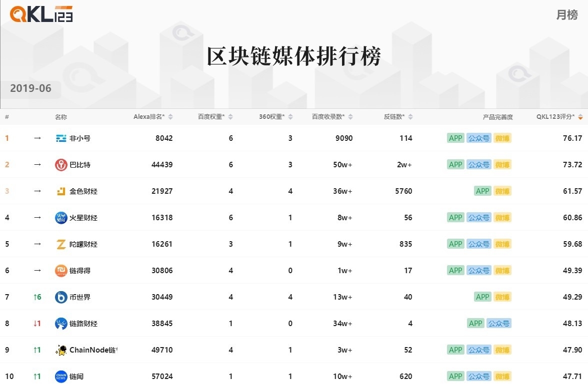Click the APP tag for 币世界
588x388 pixels.
coord(482,297)
